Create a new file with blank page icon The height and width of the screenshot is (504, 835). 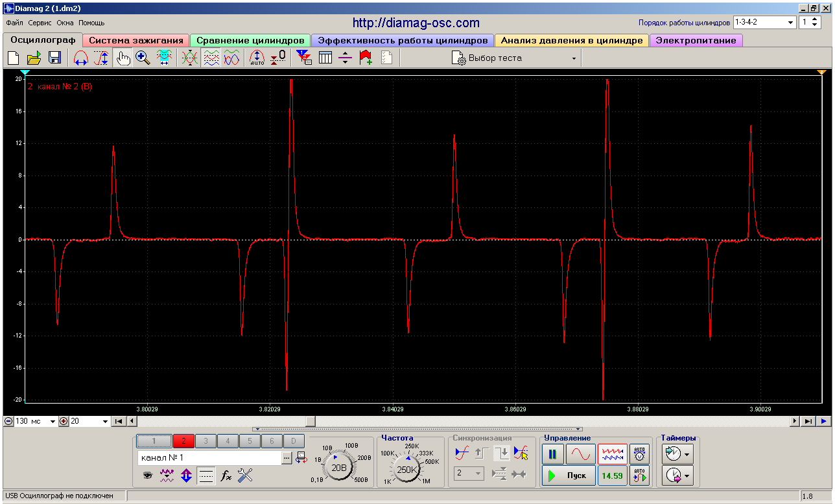tap(13, 58)
